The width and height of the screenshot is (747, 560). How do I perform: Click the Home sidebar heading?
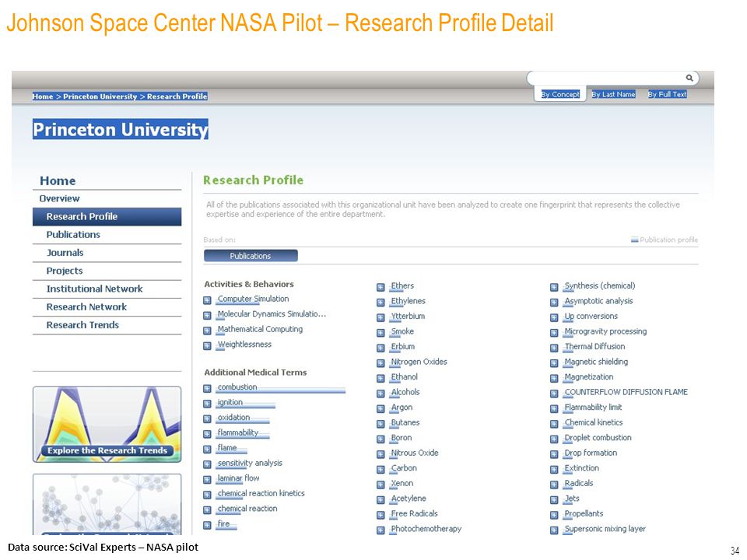58,181
